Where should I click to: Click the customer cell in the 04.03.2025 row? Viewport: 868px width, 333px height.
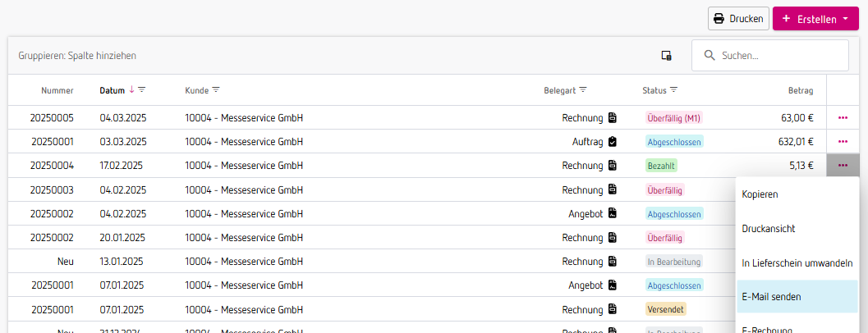pos(244,118)
